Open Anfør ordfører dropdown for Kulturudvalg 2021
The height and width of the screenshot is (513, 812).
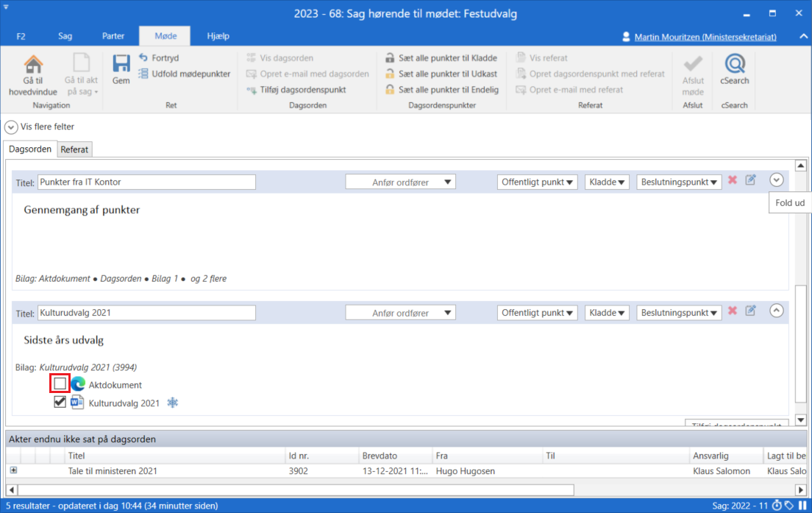pyautogui.click(x=401, y=313)
